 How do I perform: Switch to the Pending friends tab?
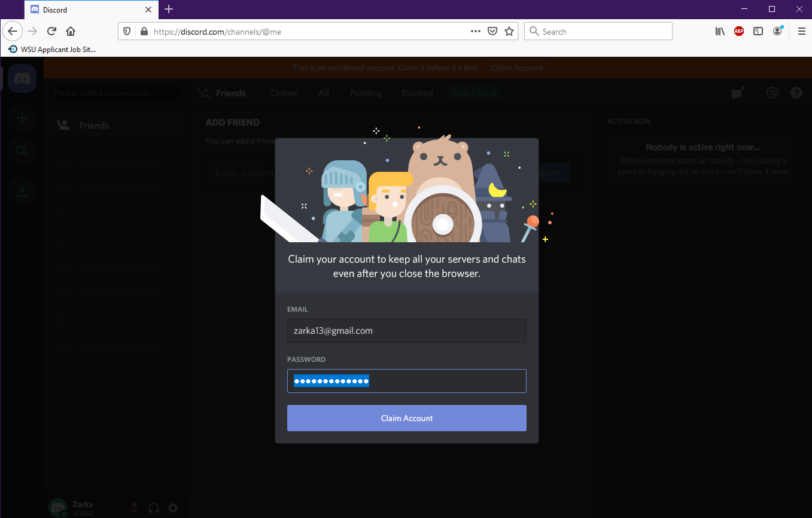pos(366,93)
